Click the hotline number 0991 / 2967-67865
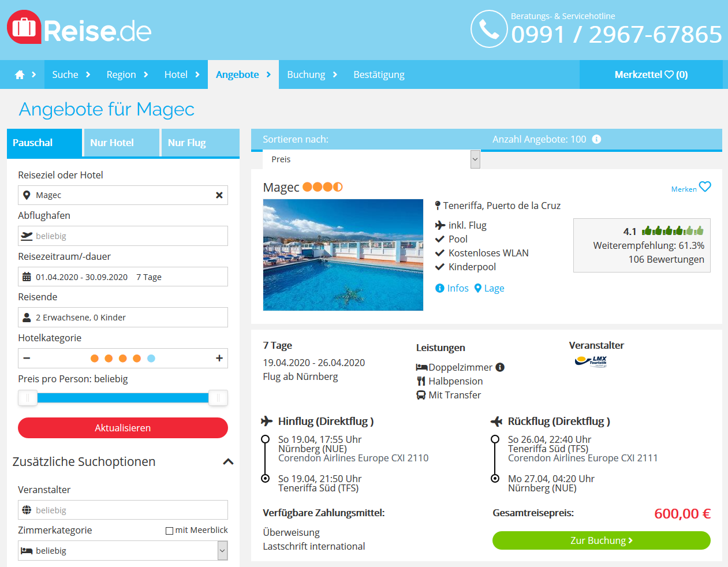The height and width of the screenshot is (567, 728). [617, 35]
